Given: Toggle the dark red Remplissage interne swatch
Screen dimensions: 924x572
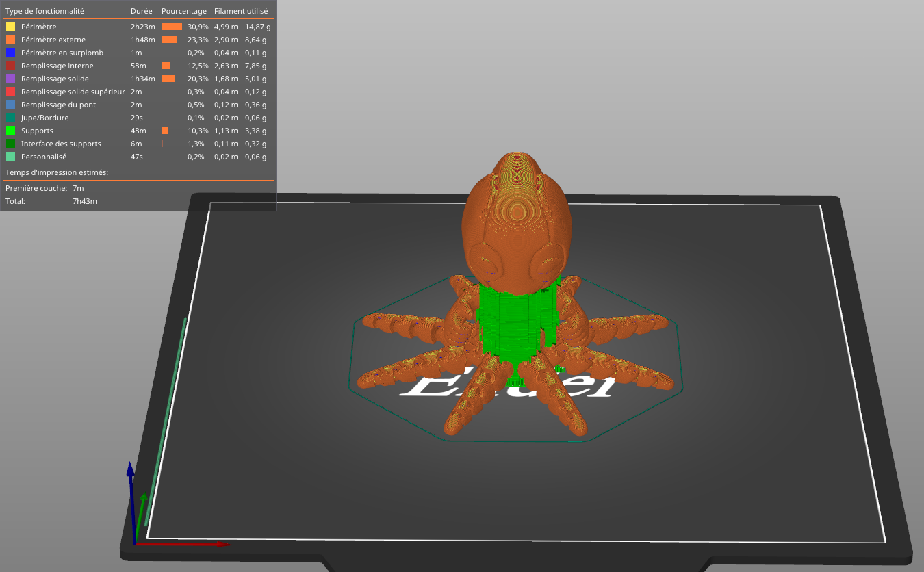Looking at the screenshot, I should click(x=10, y=66).
